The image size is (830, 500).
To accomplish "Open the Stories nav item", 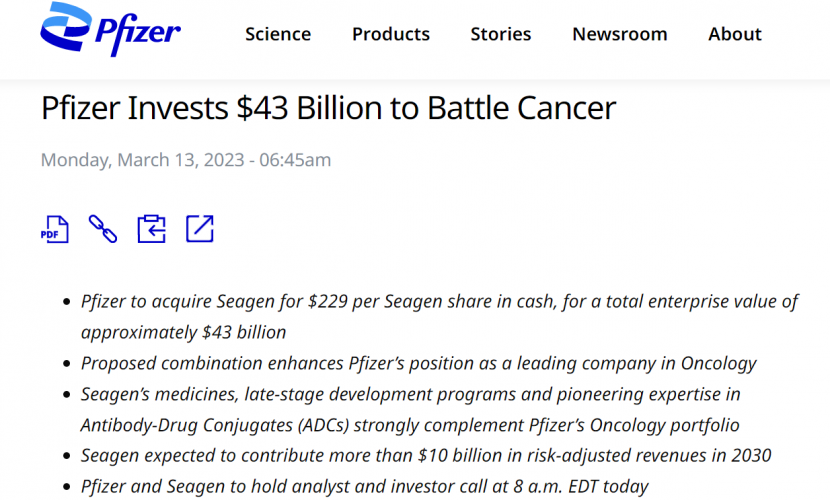I will tap(501, 34).
